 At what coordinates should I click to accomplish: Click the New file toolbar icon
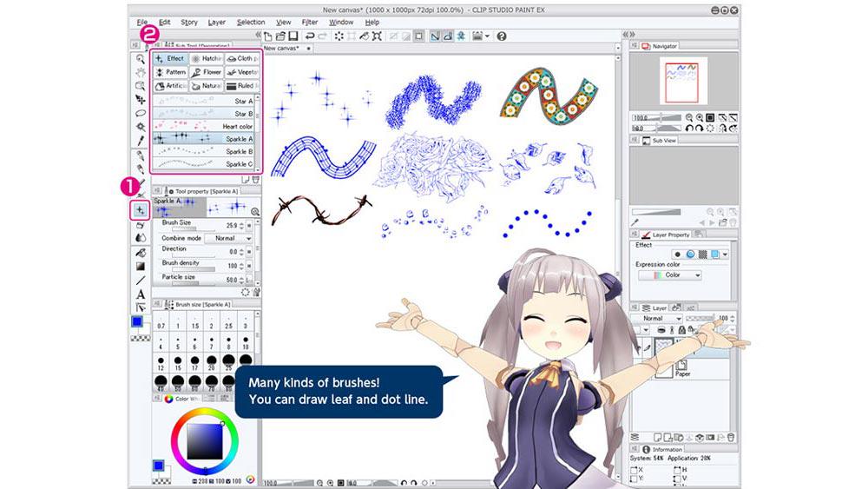268,36
